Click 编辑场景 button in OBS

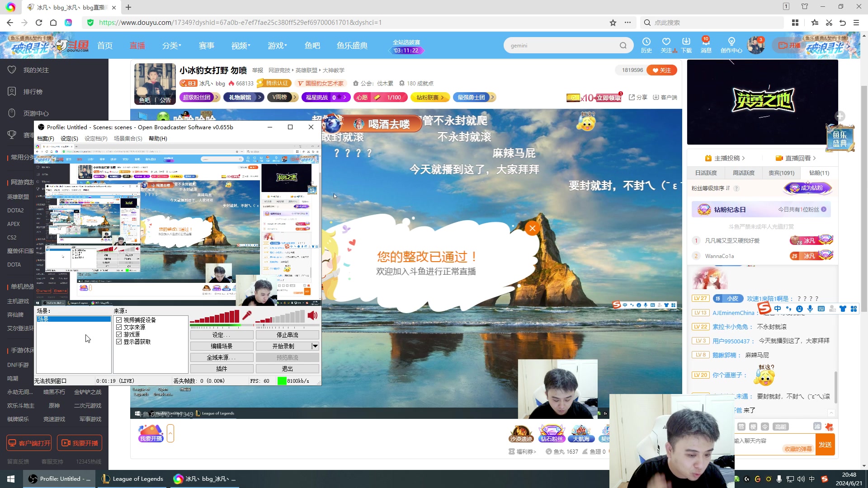pos(222,346)
